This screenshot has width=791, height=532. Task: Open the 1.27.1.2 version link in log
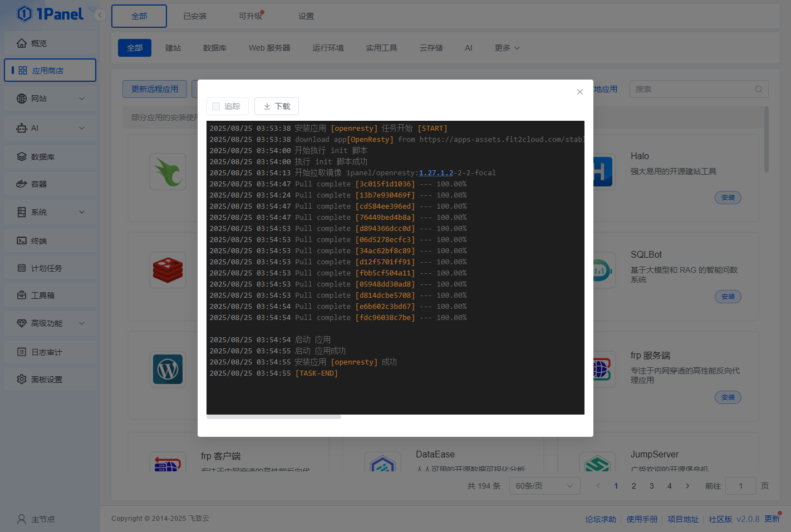coord(436,173)
